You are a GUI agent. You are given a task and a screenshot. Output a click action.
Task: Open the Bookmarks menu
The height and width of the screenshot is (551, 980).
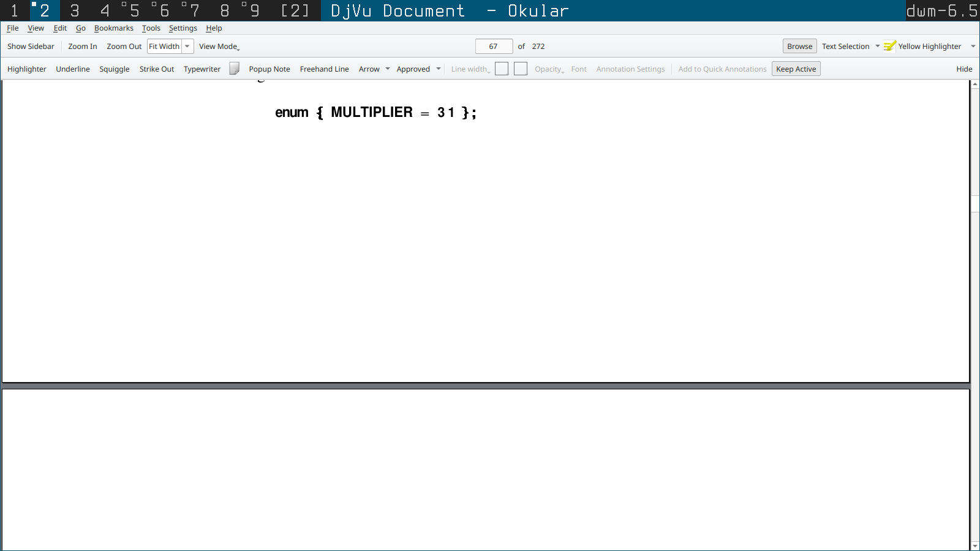[113, 28]
